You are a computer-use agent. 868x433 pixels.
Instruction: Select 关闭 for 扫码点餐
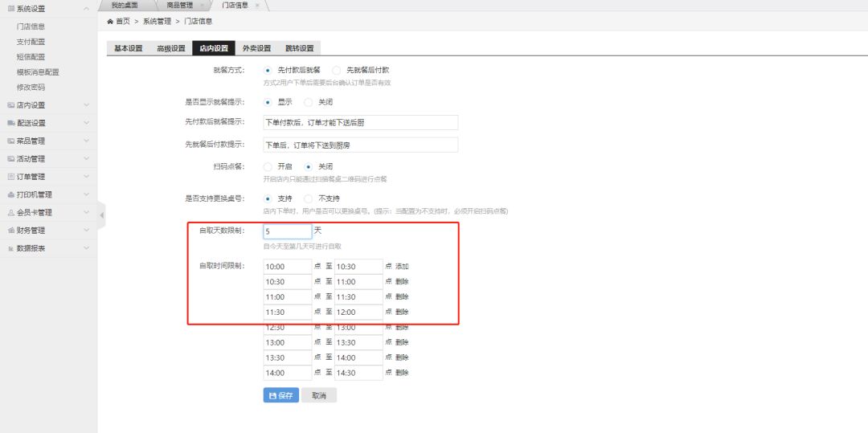[309, 166]
